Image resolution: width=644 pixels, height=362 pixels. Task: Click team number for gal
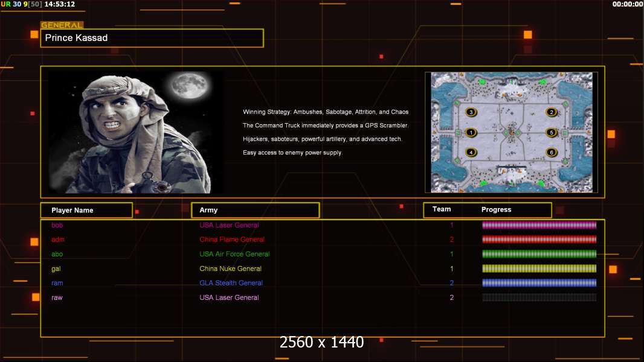tap(452, 268)
